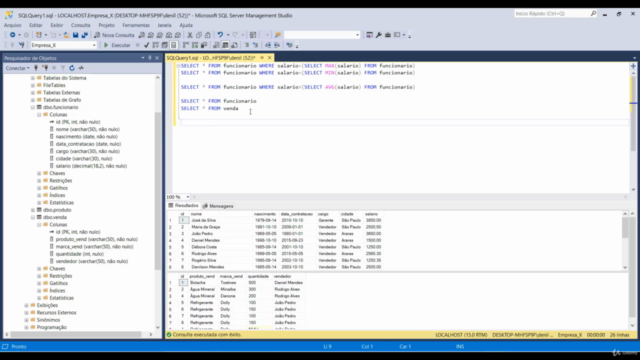Expand the FileTables folder
The width and height of the screenshot is (640, 360).
click(x=33, y=85)
